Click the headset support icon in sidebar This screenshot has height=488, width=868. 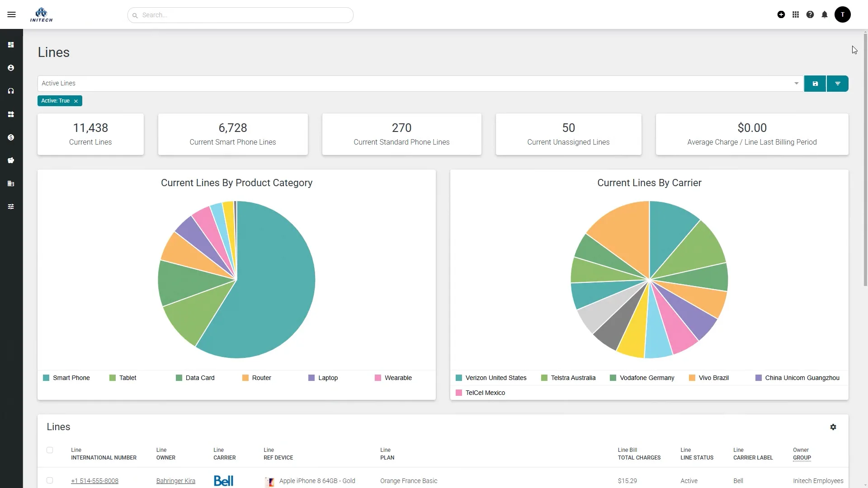point(11,91)
